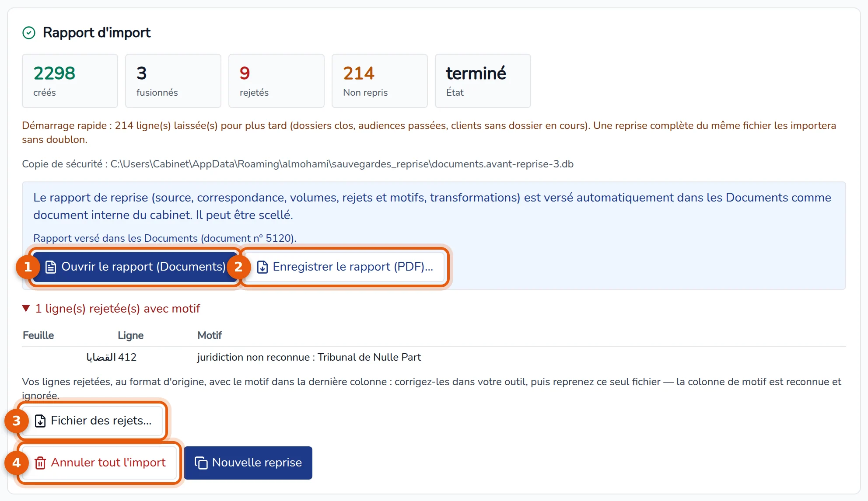The height and width of the screenshot is (501, 868).
Task: Open the report in Documents
Action: 135,267
